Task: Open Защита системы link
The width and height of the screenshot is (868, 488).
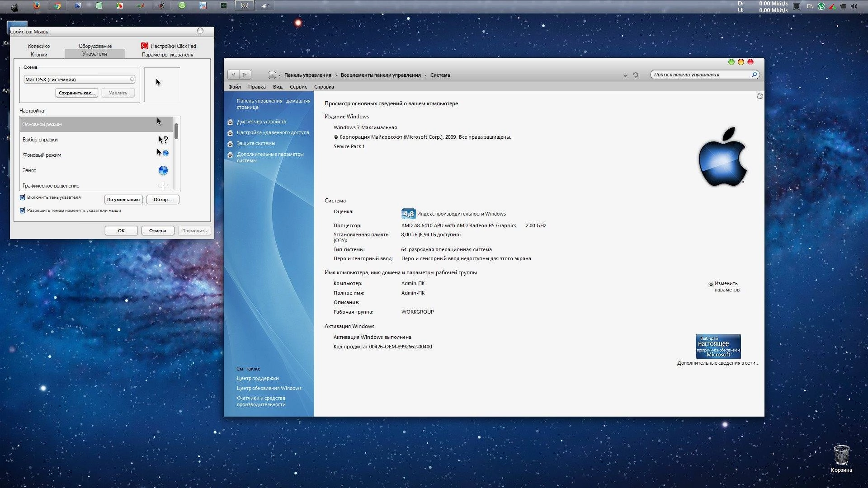Action: (256, 143)
